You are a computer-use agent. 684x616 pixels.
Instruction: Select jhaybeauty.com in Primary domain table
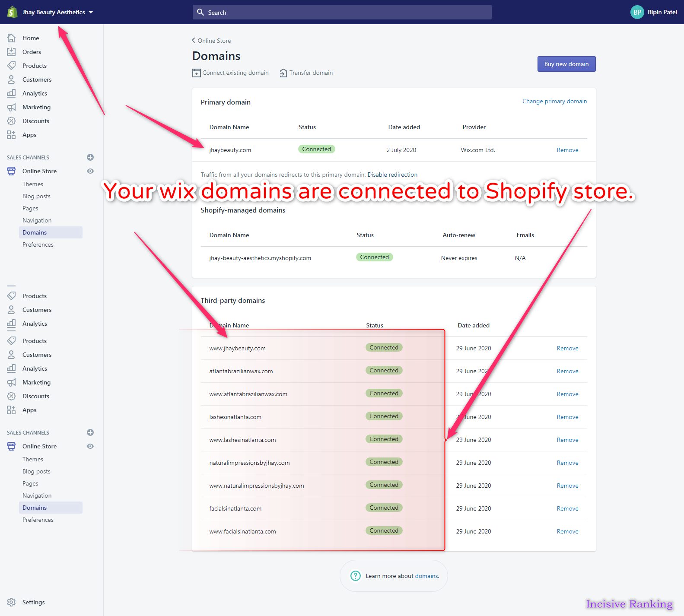pyautogui.click(x=230, y=150)
